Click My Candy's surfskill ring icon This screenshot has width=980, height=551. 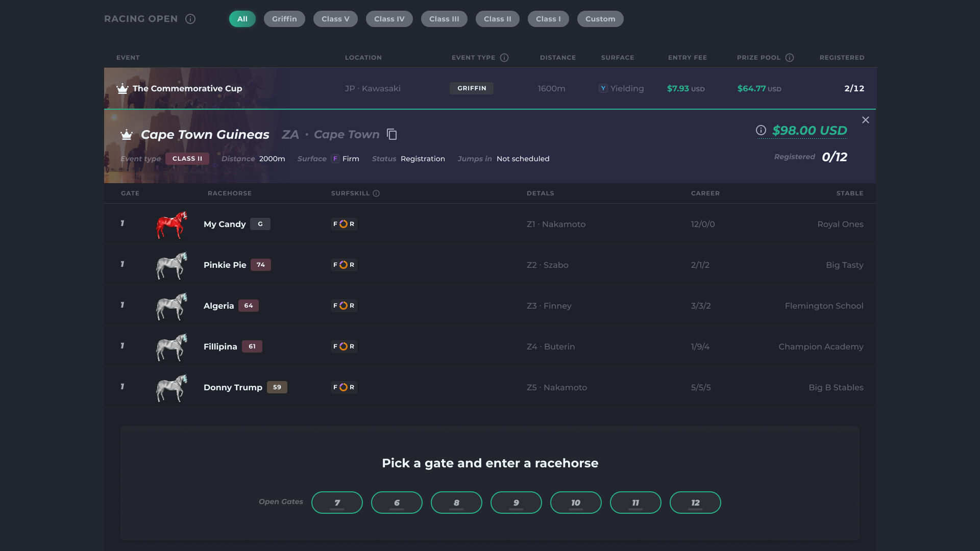pyautogui.click(x=344, y=224)
